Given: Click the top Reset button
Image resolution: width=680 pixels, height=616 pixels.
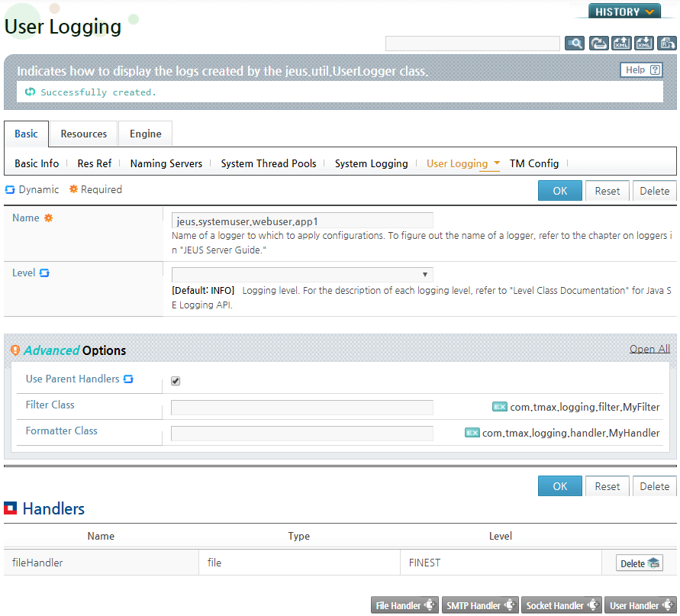Looking at the screenshot, I should [607, 191].
